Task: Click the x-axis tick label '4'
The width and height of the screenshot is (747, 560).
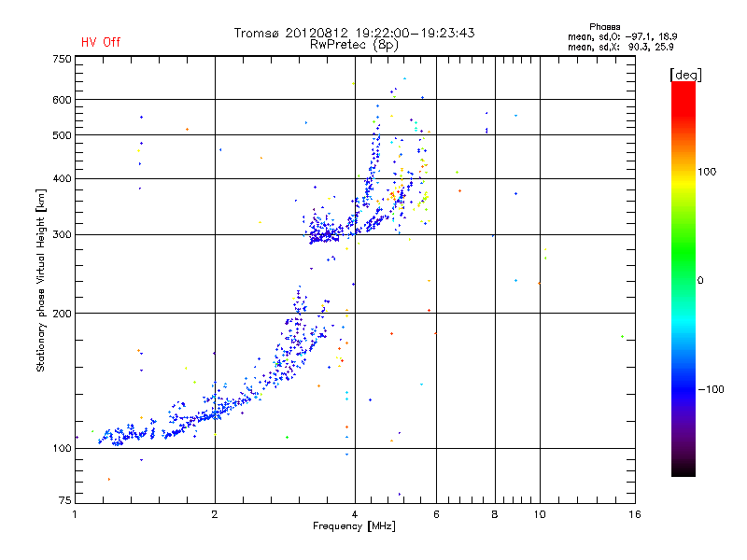Action: (x=355, y=514)
